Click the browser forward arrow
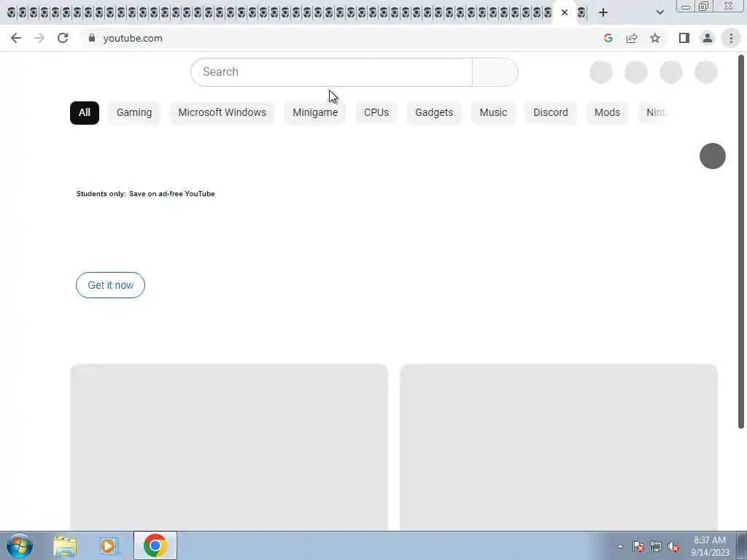Screen dimensions: 747x560 tap(39, 38)
